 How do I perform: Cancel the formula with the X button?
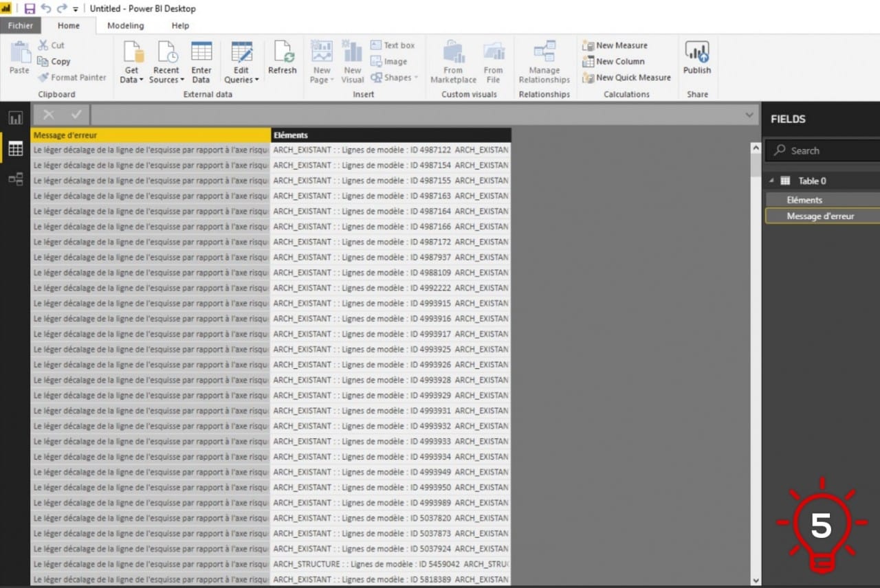(x=49, y=115)
